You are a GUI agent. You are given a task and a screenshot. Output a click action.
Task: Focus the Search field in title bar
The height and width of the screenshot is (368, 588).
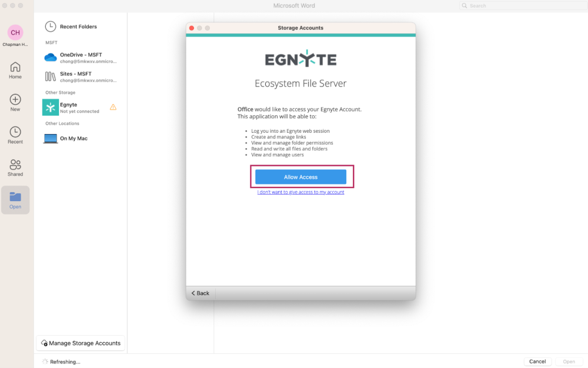click(x=523, y=6)
